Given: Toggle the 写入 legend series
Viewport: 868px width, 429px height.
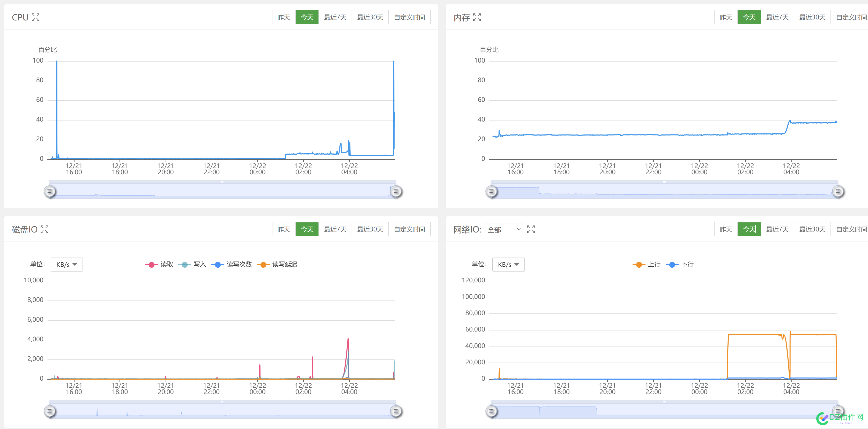Looking at the screenshot, I should pos(192,264).
